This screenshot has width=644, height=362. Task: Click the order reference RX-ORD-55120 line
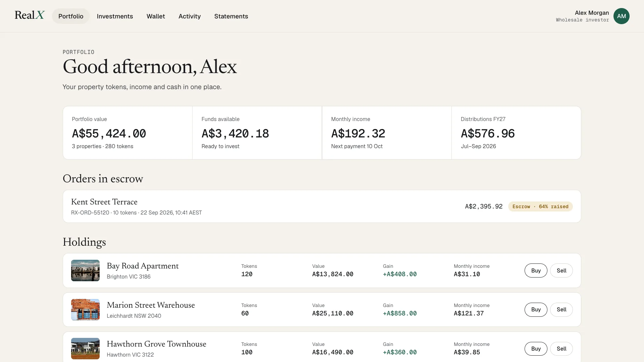[x=137, y=213]
